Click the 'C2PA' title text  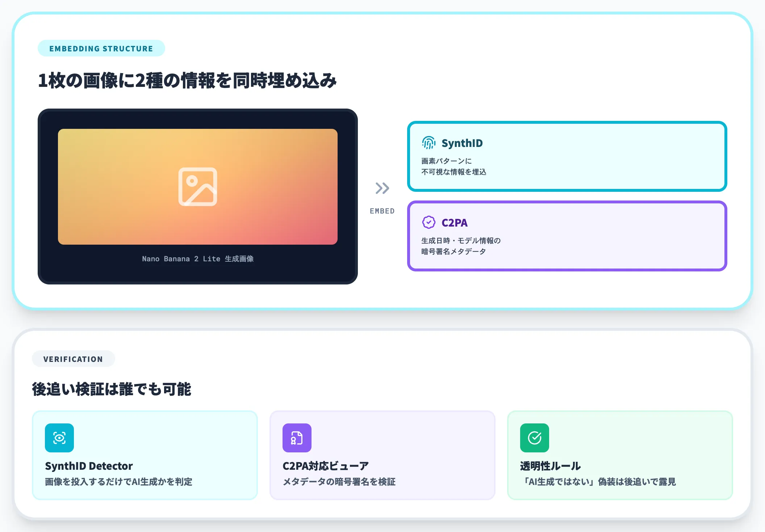455,223
